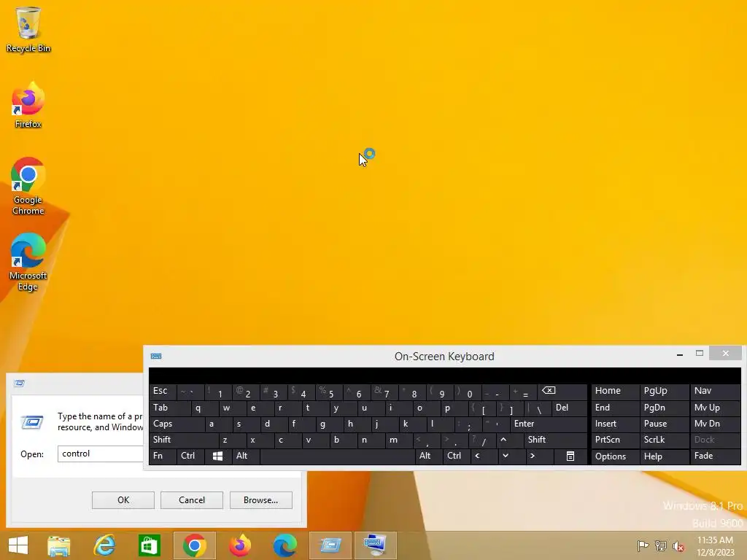Click Cancel in the Run dialog
Screen dimensions: 747x560
[192, 500]
